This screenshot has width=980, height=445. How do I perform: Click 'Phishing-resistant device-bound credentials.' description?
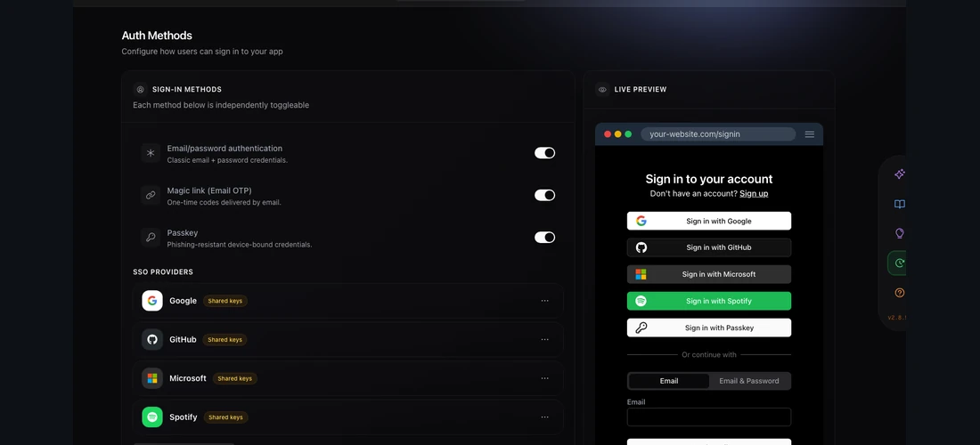(x=240, y=245)
